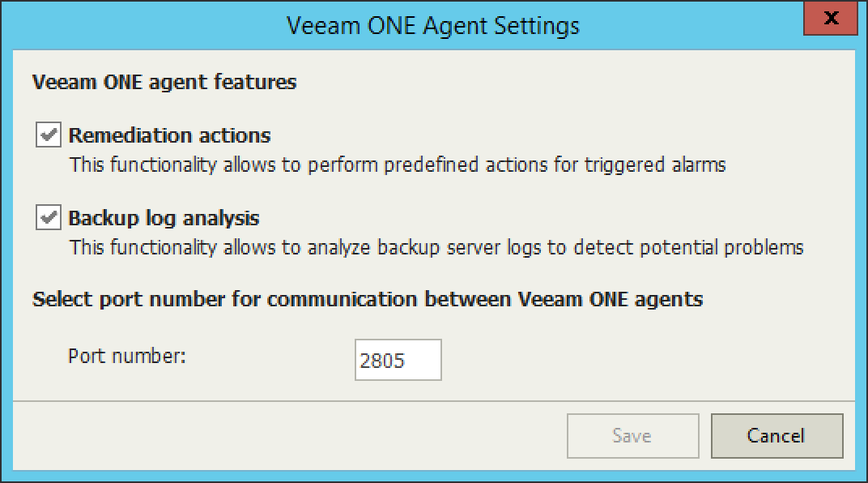This screenshot has width=868, height=483.
Task: Uncheck the Backup log analysis checkbox
Action: pos(49,218)
